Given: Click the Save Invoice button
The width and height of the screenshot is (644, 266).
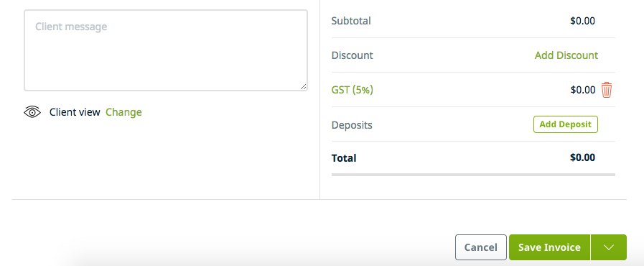Looking at the screenshot, I should [549, 247].
